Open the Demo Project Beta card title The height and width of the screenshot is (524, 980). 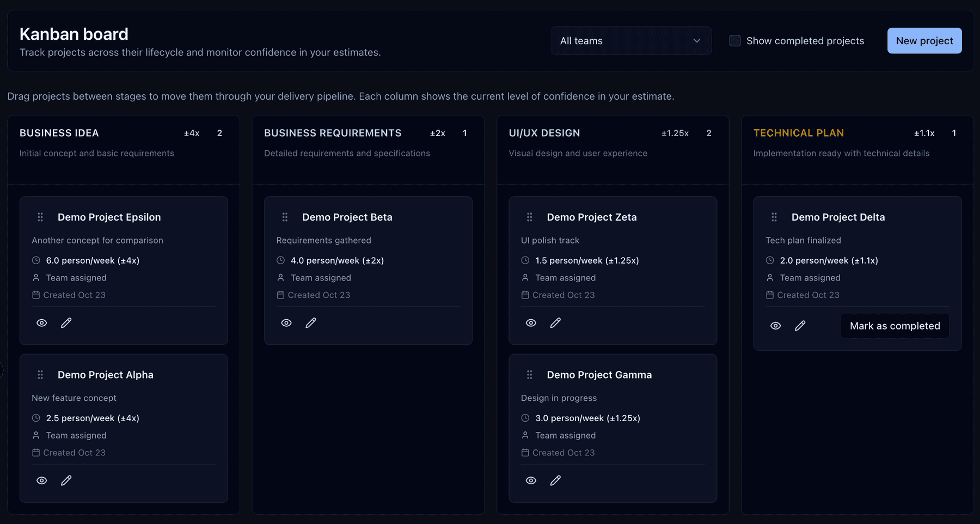click(347, 217)
